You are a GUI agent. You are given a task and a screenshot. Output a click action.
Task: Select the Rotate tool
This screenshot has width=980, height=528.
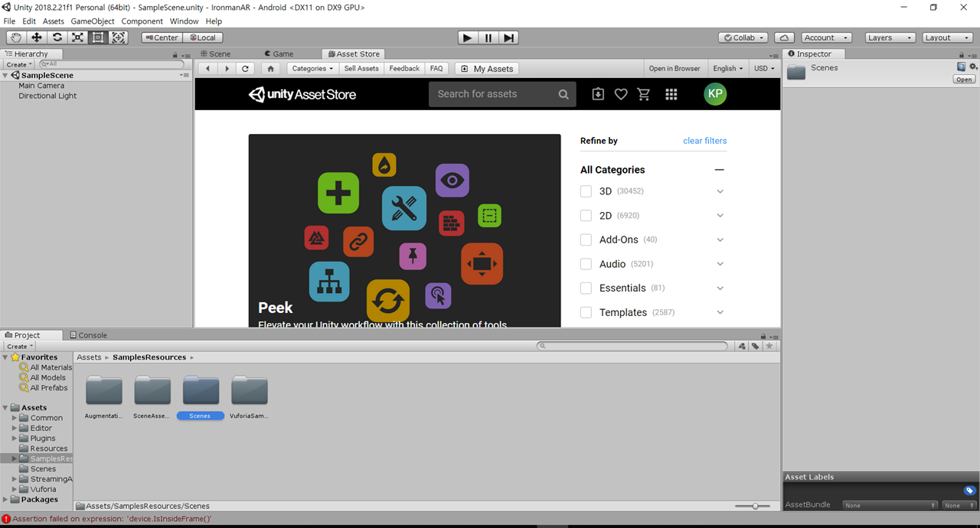(x=57, y=37)
